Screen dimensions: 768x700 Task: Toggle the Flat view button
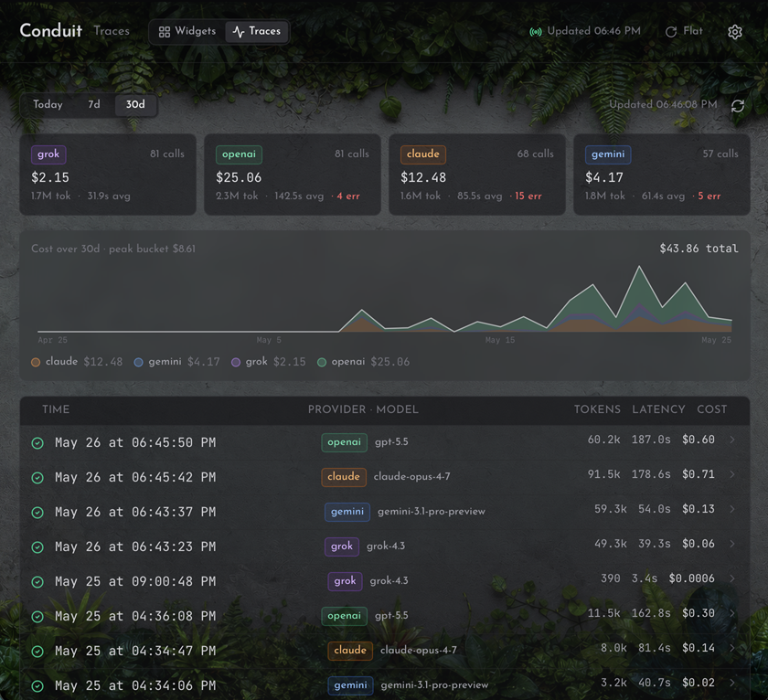coord(684,31)
